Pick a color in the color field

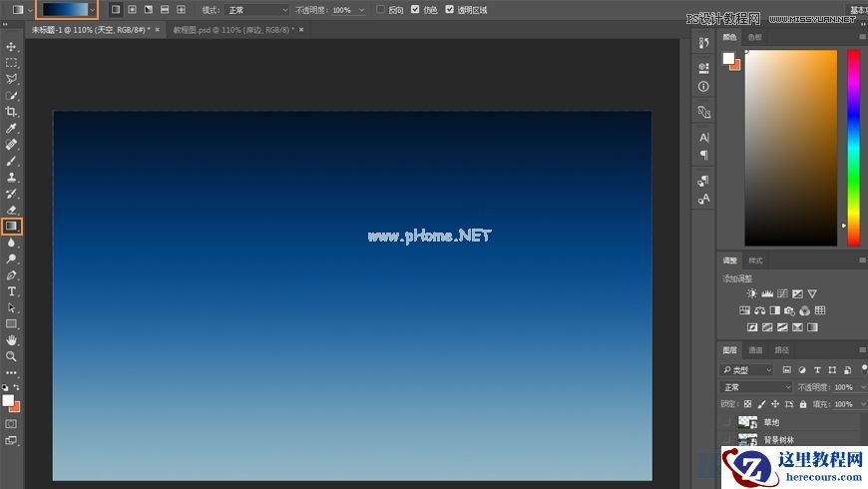click(x=791, y=148)
